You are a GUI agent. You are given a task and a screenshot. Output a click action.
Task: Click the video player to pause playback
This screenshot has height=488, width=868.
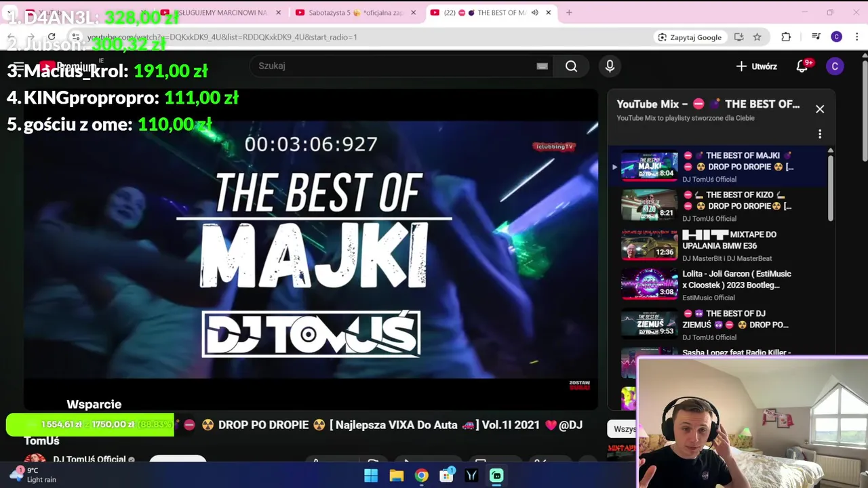[x=311, y=249]
